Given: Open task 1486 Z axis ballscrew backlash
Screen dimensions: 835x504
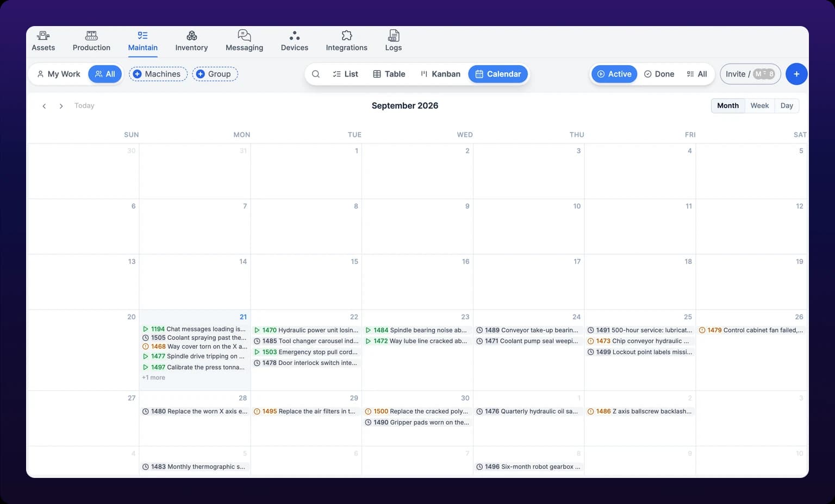Looking at the screenshot, I should pyautogui.click(x=640, y=412).
